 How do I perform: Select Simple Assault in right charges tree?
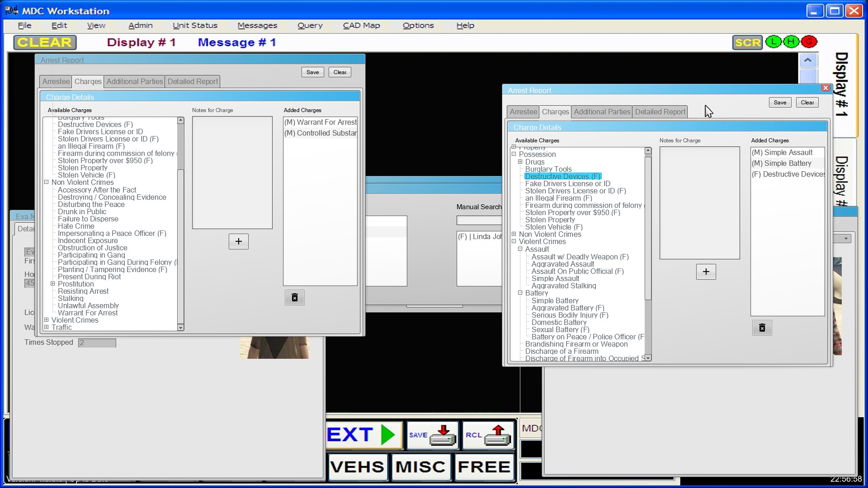tap(555, 278)
